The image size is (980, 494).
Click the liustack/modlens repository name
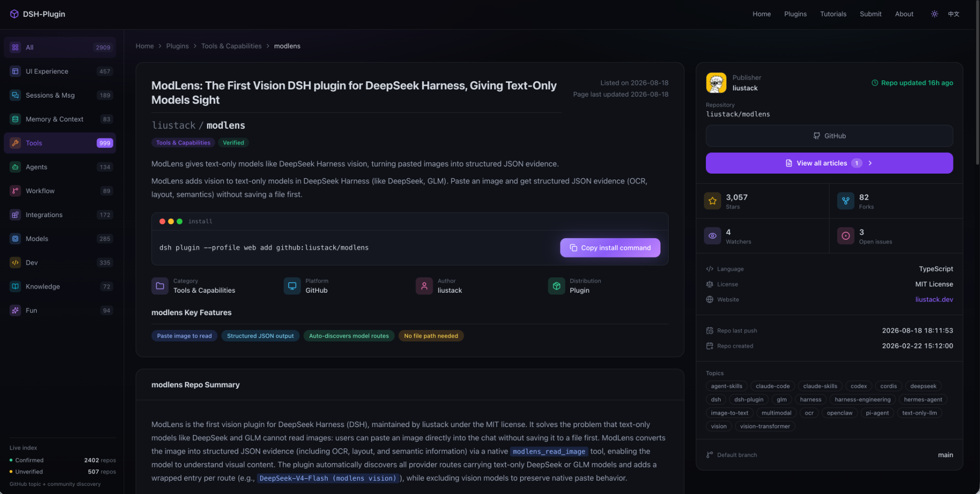point(738,114)
